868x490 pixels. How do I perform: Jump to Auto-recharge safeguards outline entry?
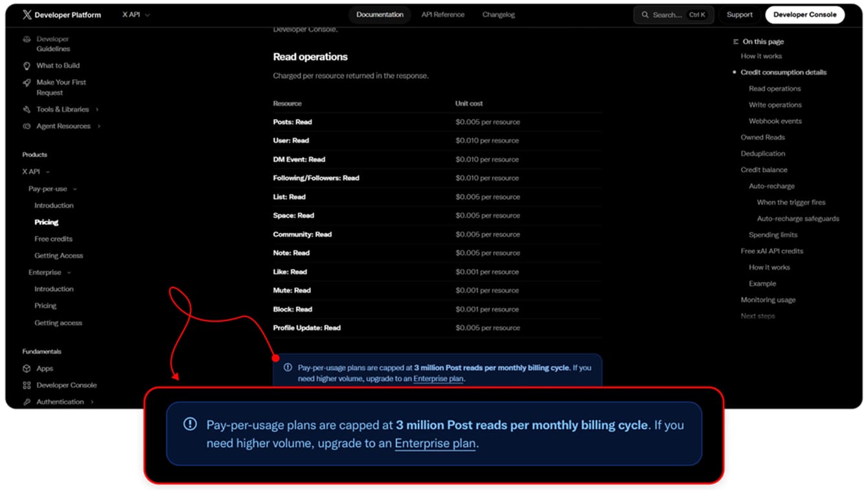pos(798,219)
